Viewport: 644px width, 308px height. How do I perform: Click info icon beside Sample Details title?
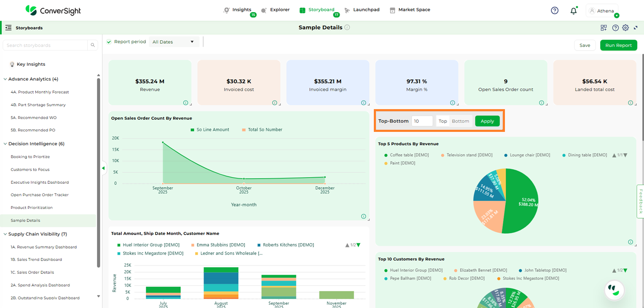tap(347, 27)
